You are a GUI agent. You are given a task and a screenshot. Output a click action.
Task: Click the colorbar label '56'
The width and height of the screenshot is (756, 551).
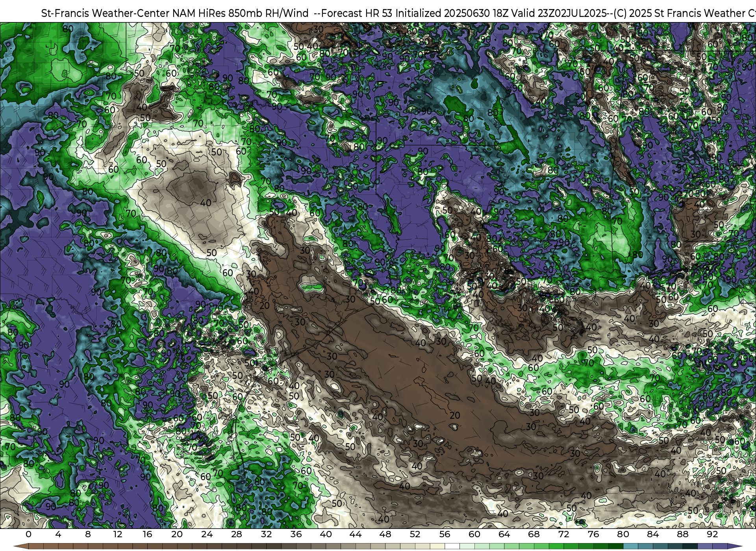[x=445, y=534]
